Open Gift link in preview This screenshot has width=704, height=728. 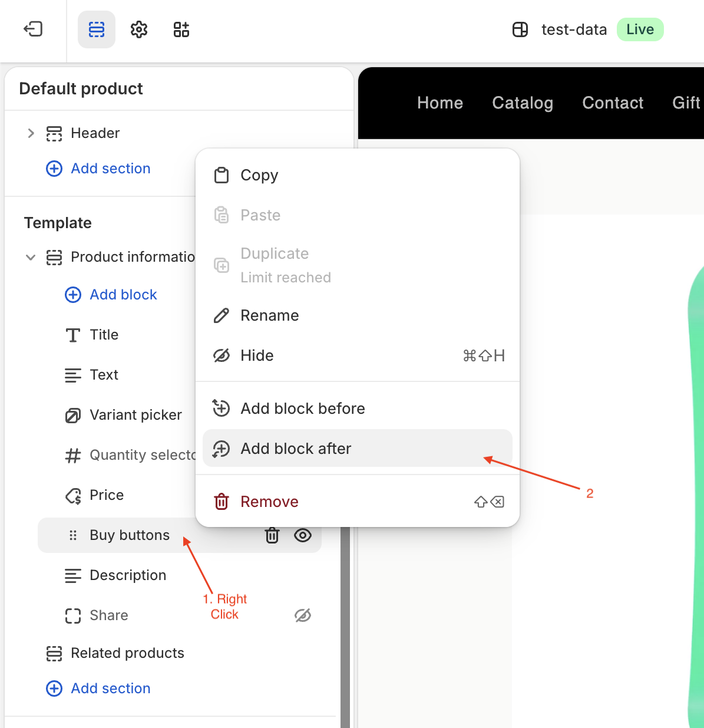point(687,103)
